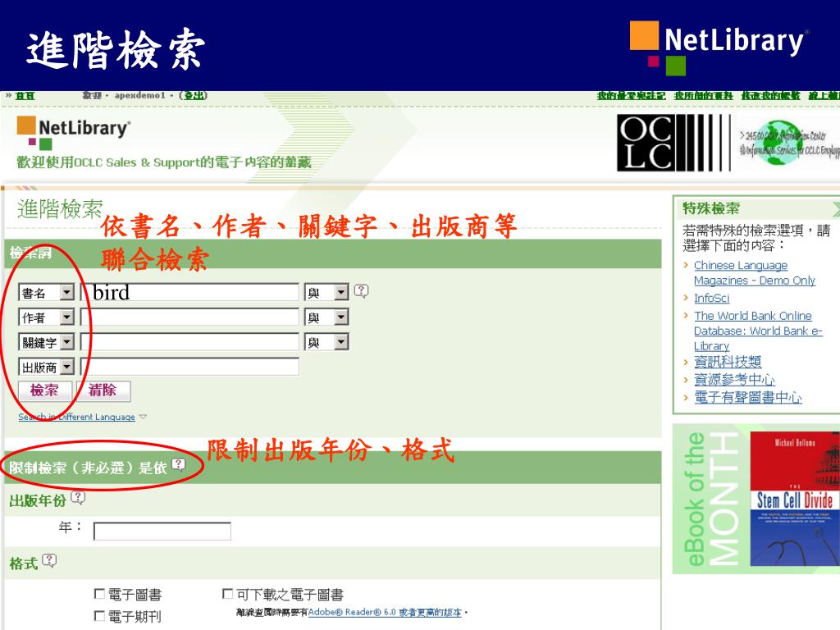Open the help icon beside 格式

point(49,560)
